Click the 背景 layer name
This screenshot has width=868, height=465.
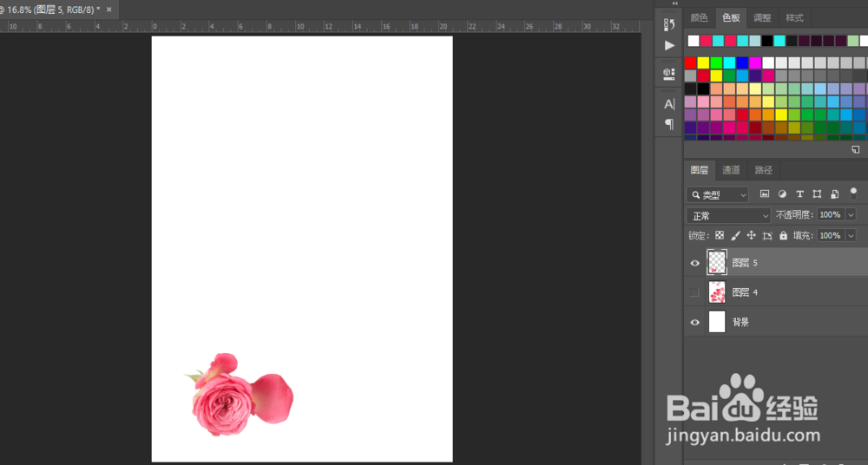click(x=740, y=322)
